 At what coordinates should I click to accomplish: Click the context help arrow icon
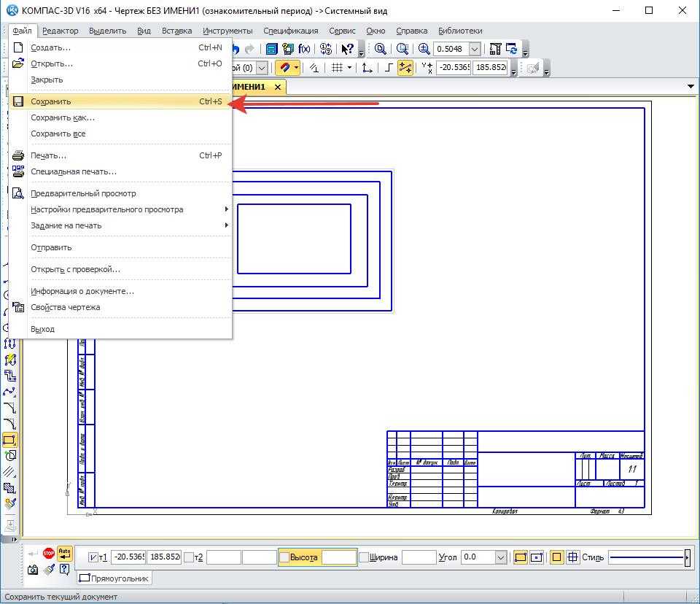click(x=348, y=49)
